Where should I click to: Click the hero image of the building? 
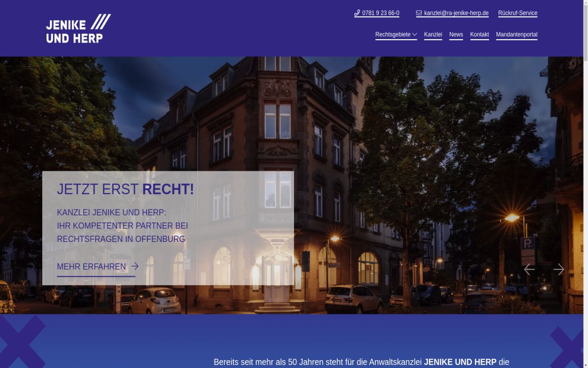tap(294, 123)
